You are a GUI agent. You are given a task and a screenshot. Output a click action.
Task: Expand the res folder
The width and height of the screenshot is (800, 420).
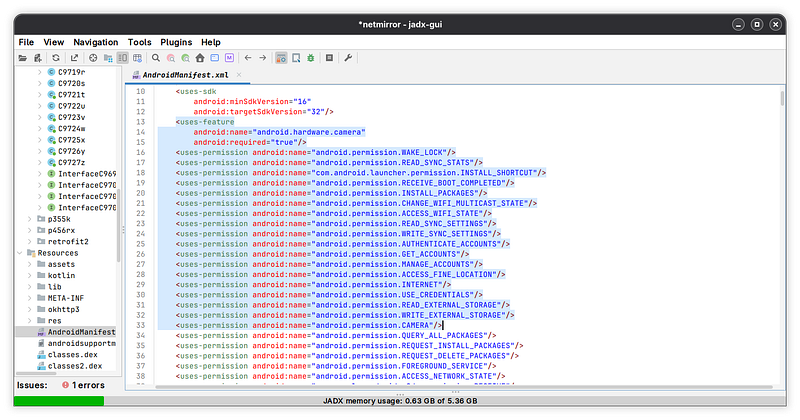[30, 321]
